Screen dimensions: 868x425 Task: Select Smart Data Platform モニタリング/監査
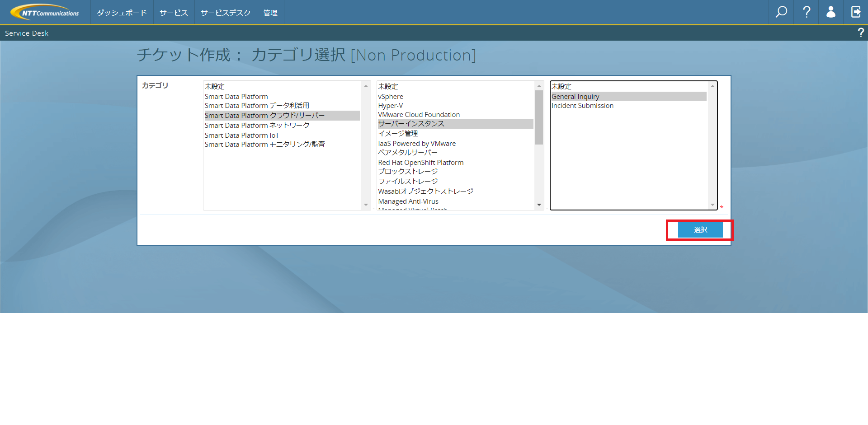(x=282, y=145)
